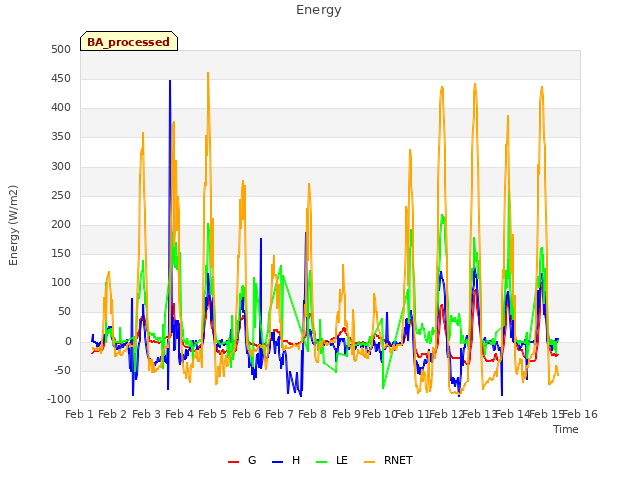This screenshot has width=640, height=480.
Task: Toggle the H series legend entry
Action: (286, 461)
